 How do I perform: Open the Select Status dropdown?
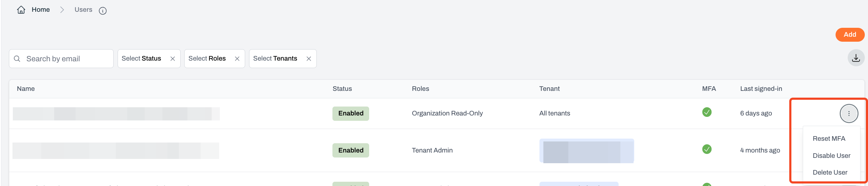(141, 59)
